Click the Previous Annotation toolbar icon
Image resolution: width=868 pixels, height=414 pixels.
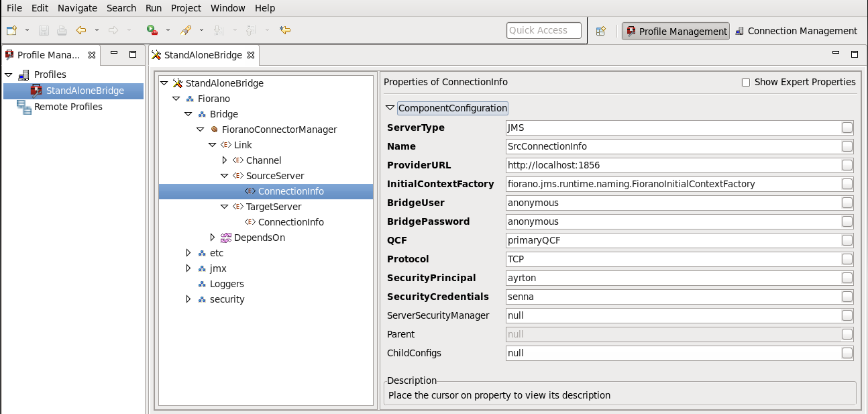[251, 30]
